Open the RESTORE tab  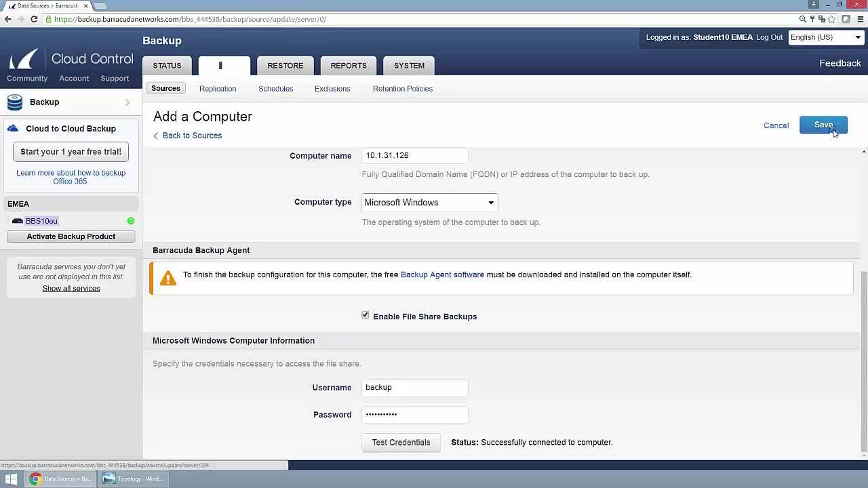click(285, 66)
